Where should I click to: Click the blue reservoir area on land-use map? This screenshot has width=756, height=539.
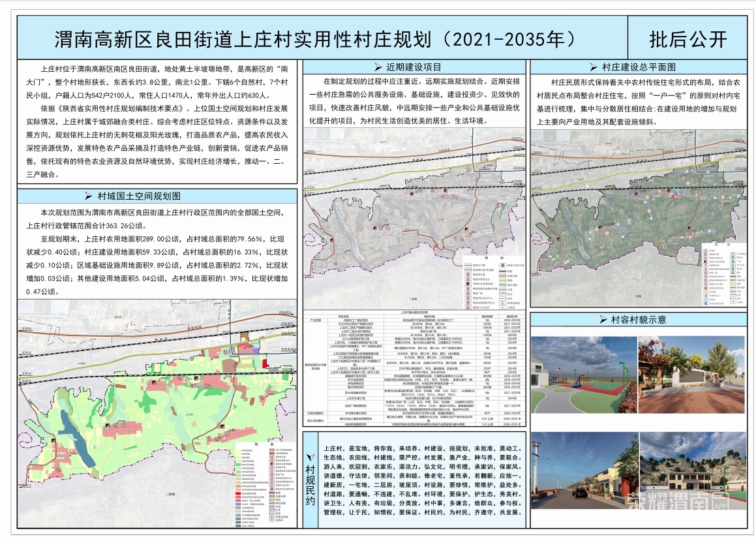(x=77, y=438)
